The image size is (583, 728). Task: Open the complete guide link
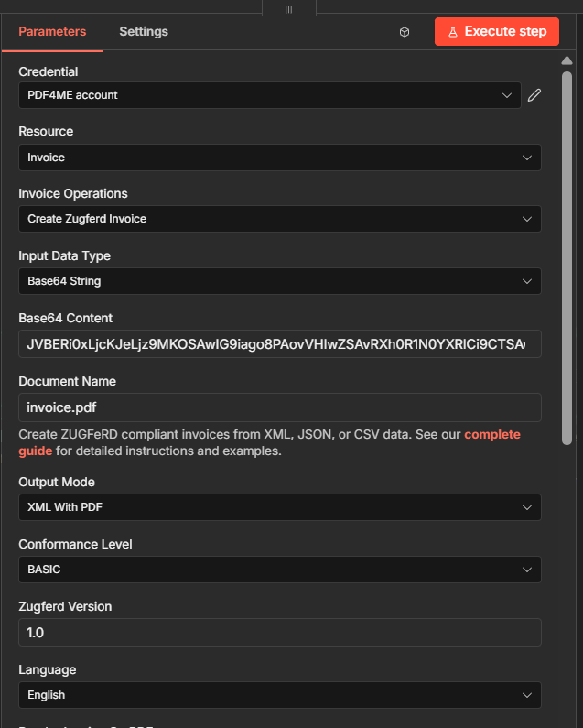[491, 434]
